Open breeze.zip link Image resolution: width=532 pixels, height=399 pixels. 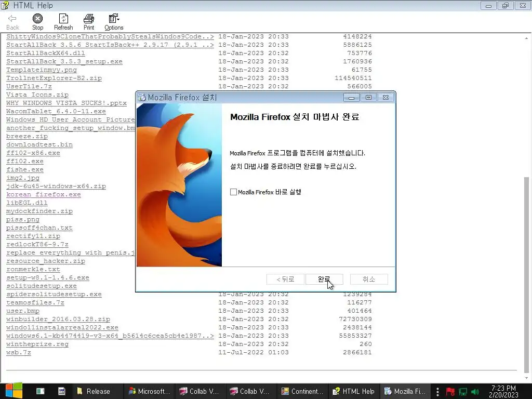click(27, 137)
